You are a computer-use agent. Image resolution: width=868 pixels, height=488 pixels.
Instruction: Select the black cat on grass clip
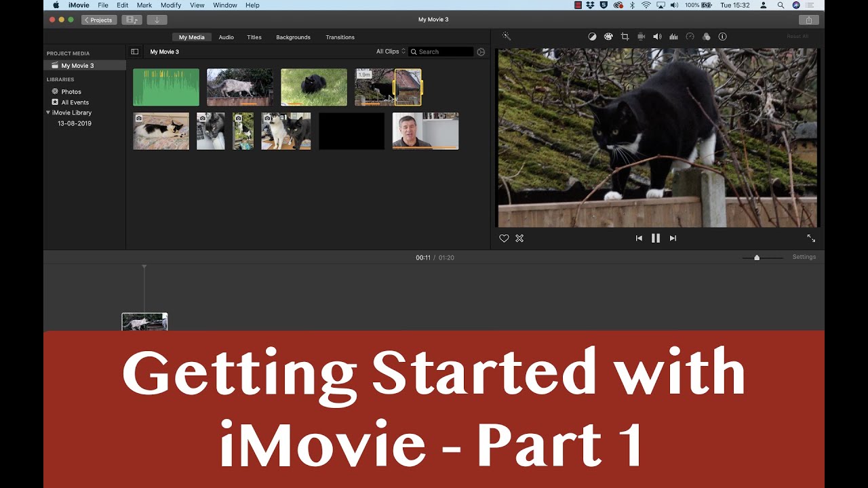point(314,87)
